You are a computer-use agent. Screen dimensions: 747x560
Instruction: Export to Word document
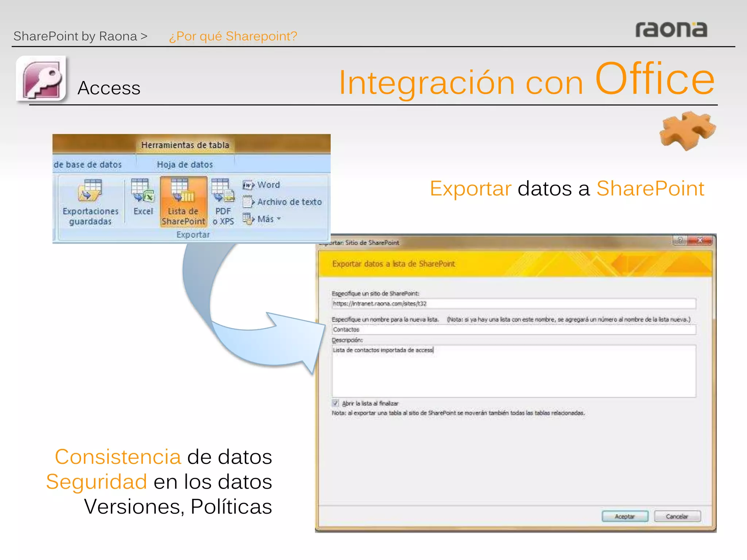click(x=261, y=185)
